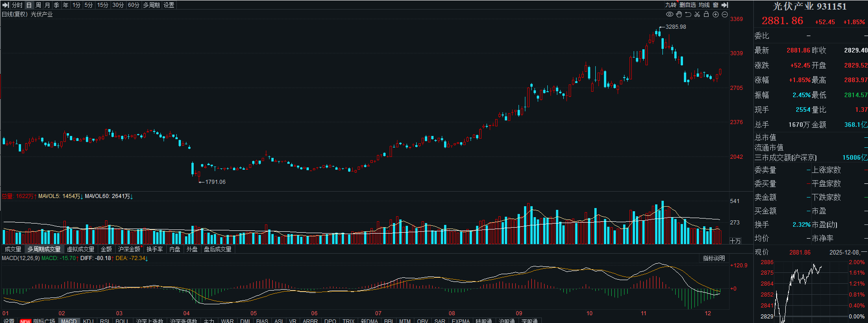This screenshot has height=323, width=868.
Task: Click the 日线(复权) chart label
Action: (x=16, y=15)
